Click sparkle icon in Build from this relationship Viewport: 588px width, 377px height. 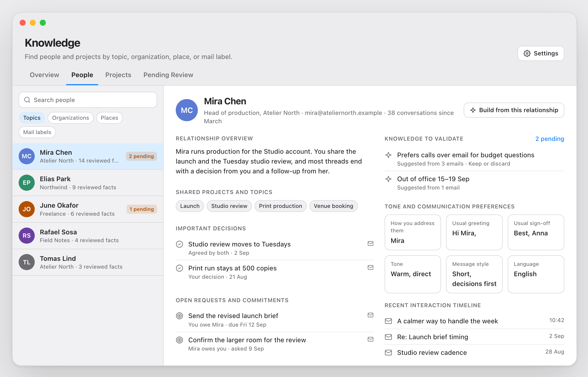tap(473, 110)
